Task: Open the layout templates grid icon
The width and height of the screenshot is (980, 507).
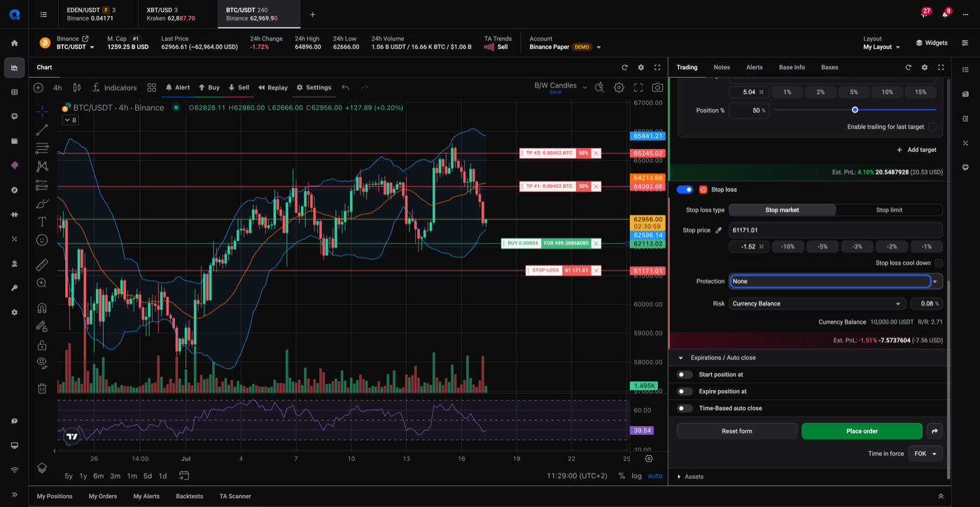Action: [x=152, y=88]
